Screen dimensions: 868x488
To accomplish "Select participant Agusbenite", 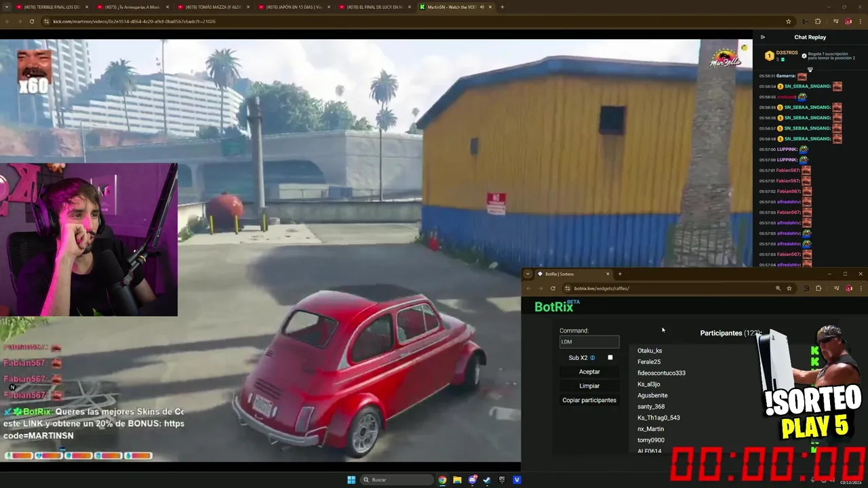I will click(x=652, y=395).
